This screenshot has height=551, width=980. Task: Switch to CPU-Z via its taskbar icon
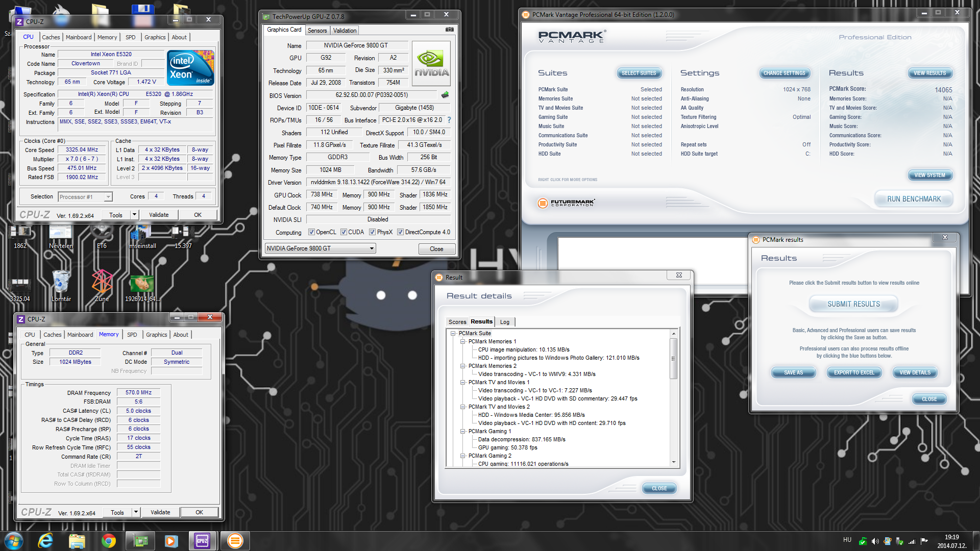(x=202, y=541)
